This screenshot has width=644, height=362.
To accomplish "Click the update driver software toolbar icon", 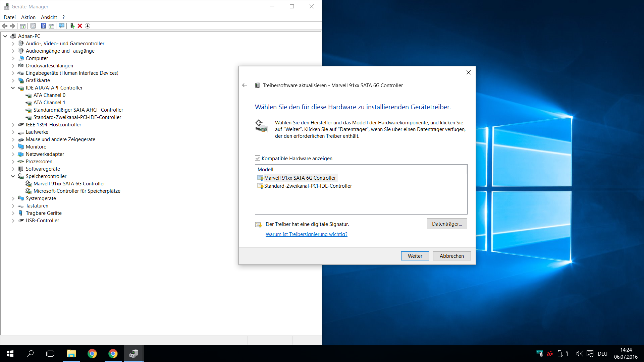I will (x=72, y=26).
